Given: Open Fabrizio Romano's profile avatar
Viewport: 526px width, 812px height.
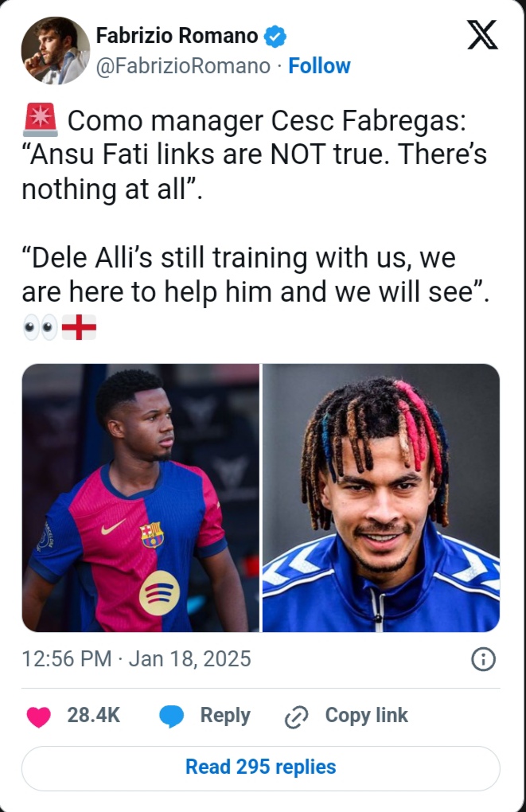Looking at the screenshot, I should click(x=56, y=50).
